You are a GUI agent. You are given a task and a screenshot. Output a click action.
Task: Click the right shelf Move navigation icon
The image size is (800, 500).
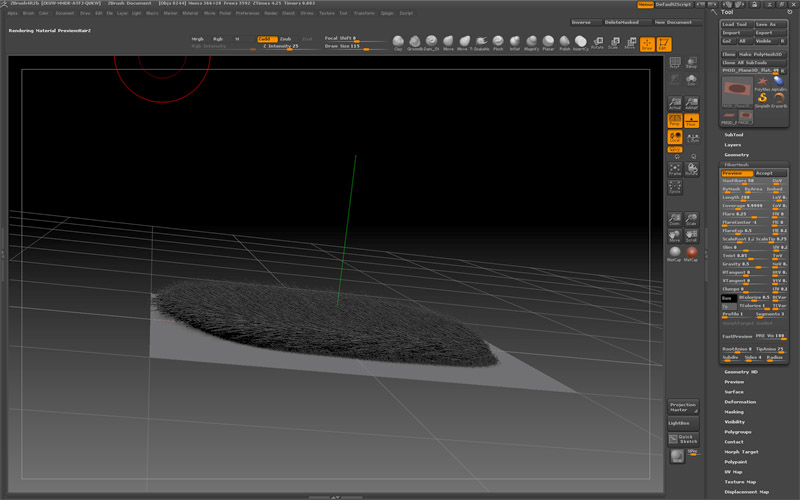coord(675,236)
